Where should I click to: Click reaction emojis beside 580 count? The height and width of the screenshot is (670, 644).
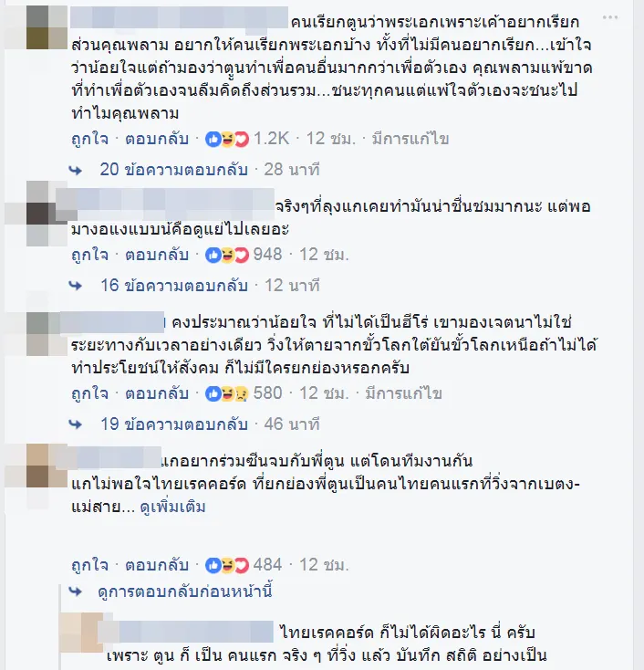click(x=227, y=393)
